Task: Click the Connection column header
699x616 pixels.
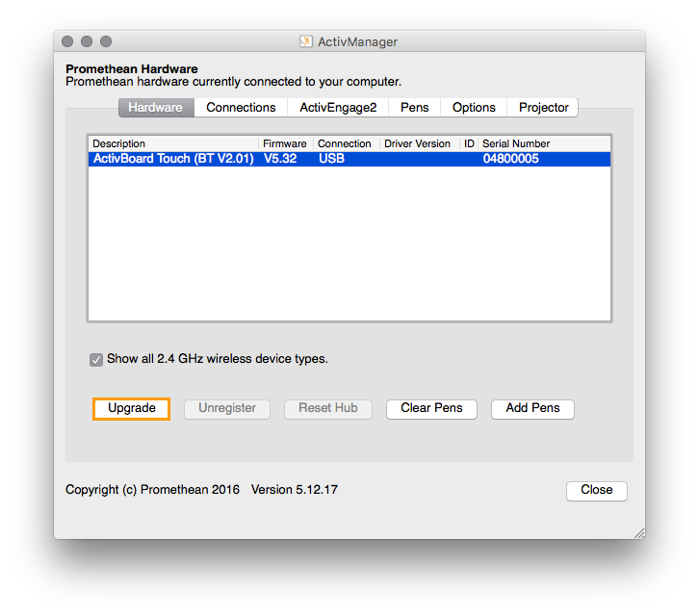Action: point(345,143)
